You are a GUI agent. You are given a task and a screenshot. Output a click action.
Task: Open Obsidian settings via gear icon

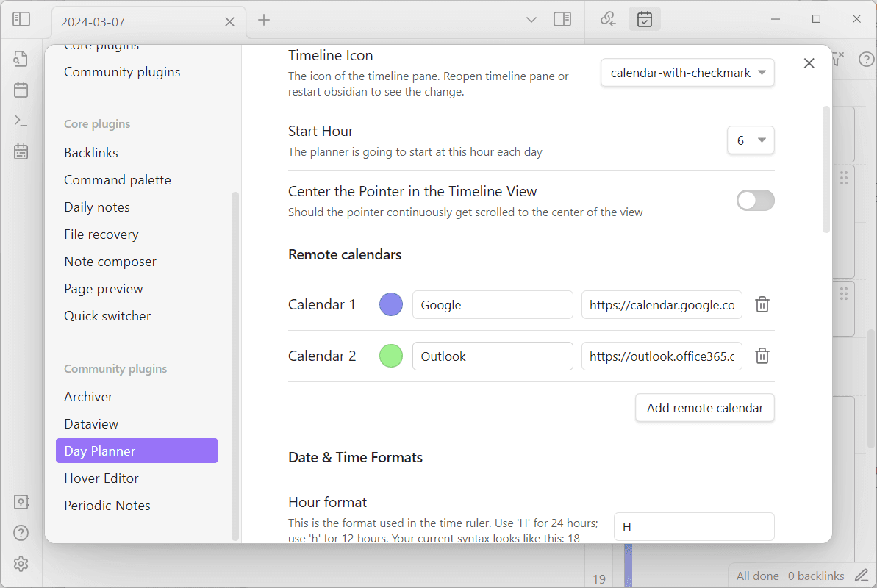tap(21, 564)
